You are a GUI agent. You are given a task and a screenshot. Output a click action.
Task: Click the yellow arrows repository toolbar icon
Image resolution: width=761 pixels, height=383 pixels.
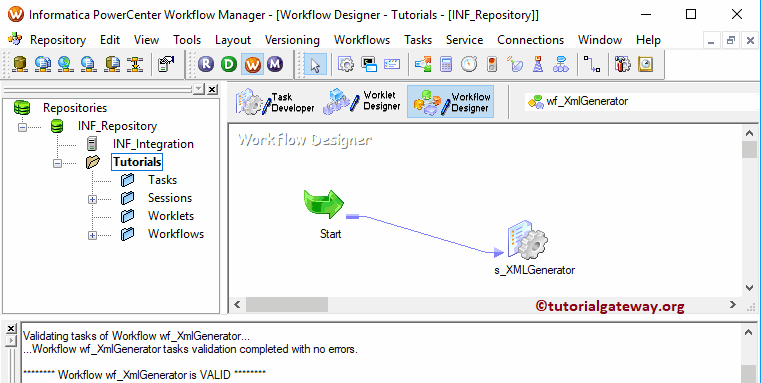(x=135, y=64)
